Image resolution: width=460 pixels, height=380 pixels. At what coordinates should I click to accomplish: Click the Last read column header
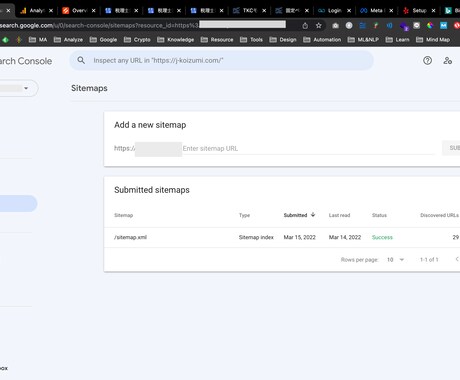339,215
